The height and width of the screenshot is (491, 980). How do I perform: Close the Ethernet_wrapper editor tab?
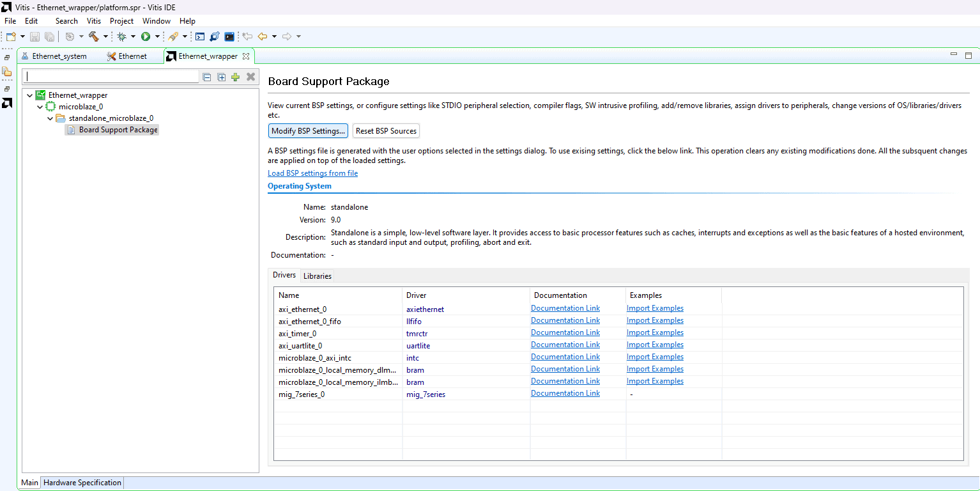(x=246, y=56)
